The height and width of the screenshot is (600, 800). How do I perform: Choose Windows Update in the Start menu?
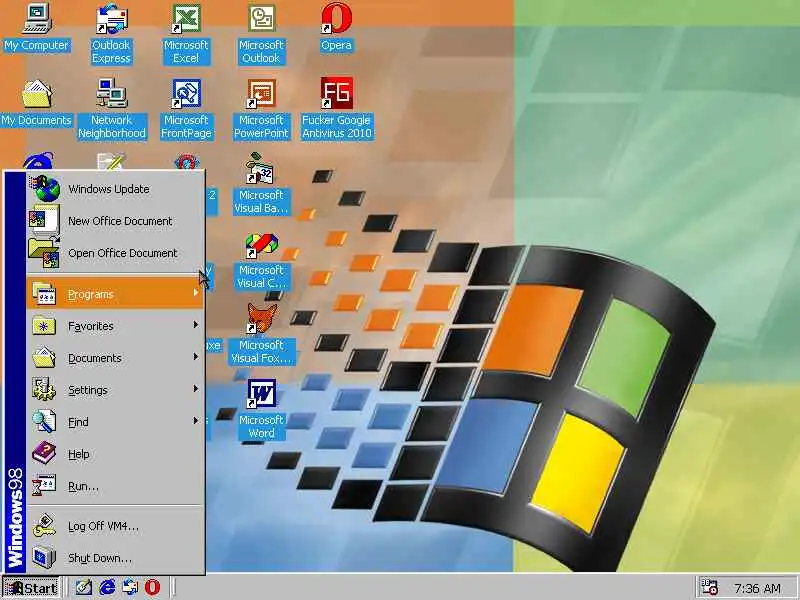115,189
